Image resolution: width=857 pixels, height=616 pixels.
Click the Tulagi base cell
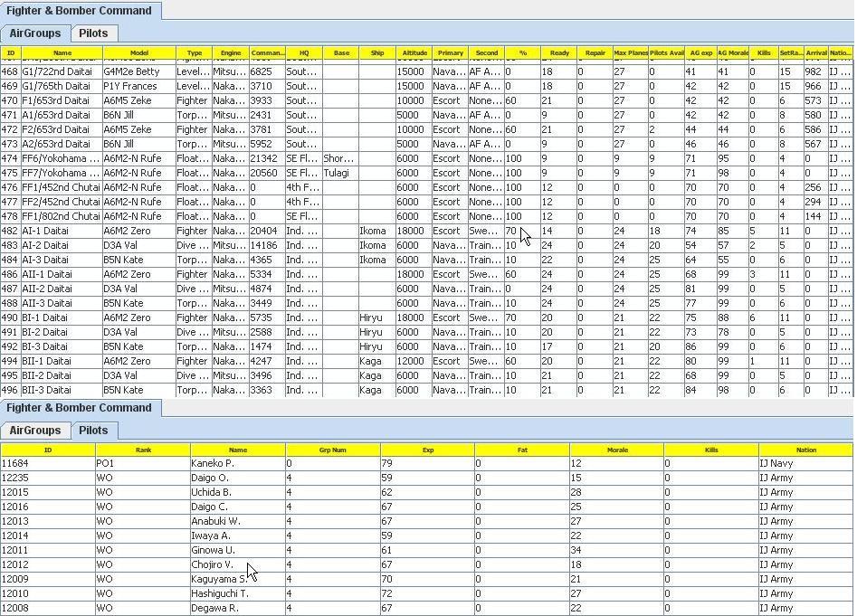pyautogui.click(x=341, y=173)
